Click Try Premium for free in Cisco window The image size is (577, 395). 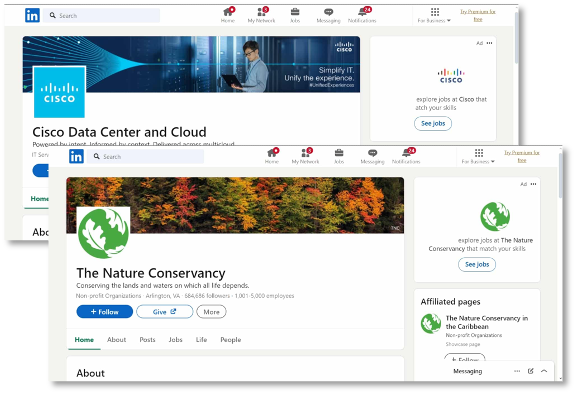point(478,15)
